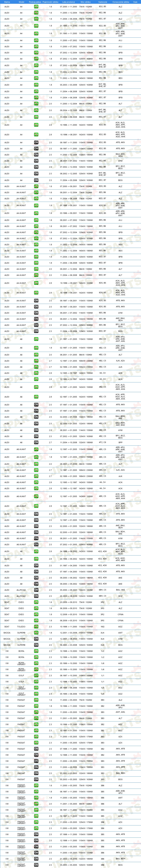Click diesel ON icon in A4 Avant 8ED, B7 BDG row
141x868 pixels.
click(x=36, y=331)
